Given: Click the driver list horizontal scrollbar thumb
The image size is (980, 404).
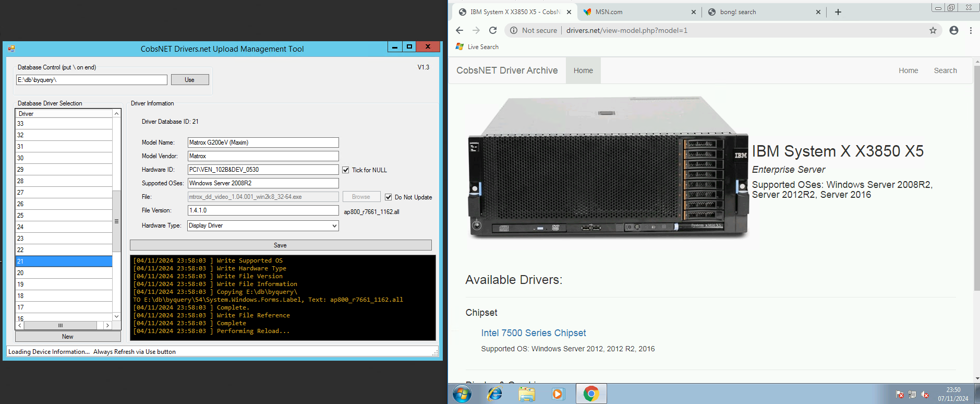Looking at the screenshot, I should [x=61, y=325].
